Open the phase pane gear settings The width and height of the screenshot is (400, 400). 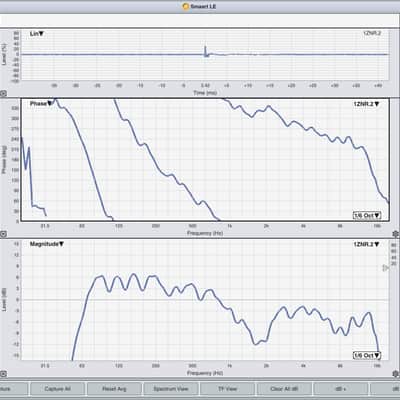[x=396, y=234]
